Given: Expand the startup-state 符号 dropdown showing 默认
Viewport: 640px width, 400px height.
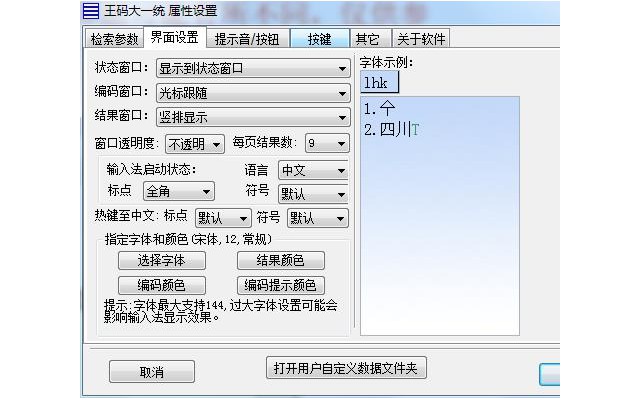Looking at the screenshot, I should [313, 194].
